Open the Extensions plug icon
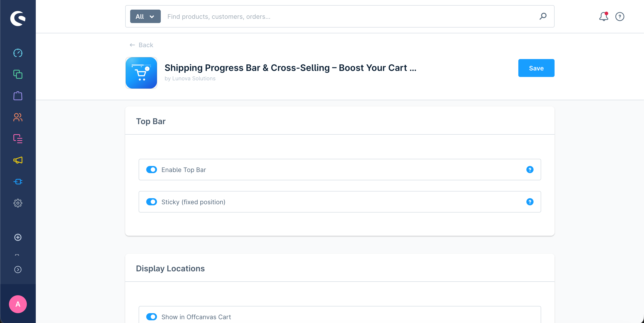 (x=18, y=181)
